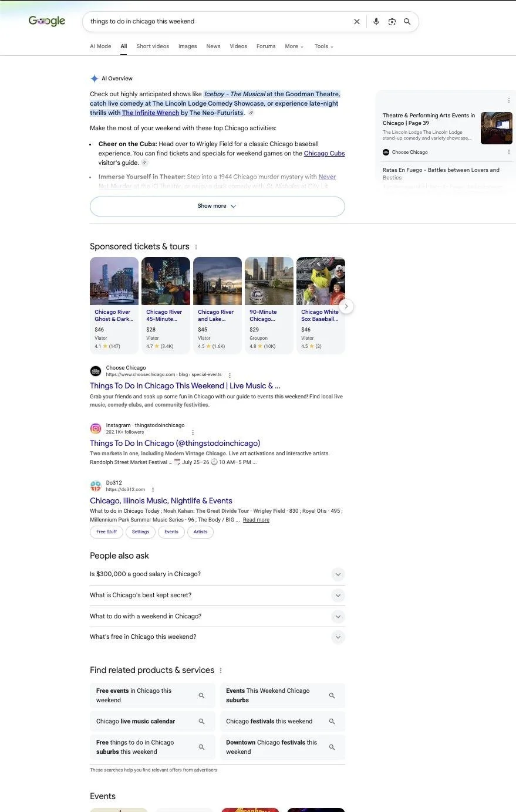Search 'Free events in Chicago this weekend' icon
Viewport: 516px width, 812px height.
point(201,695)
